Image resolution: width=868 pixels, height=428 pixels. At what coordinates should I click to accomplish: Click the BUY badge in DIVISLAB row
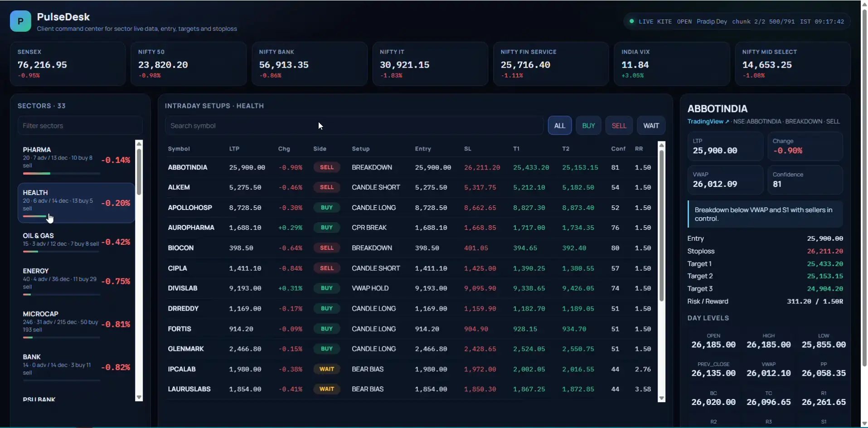point(326,288)
